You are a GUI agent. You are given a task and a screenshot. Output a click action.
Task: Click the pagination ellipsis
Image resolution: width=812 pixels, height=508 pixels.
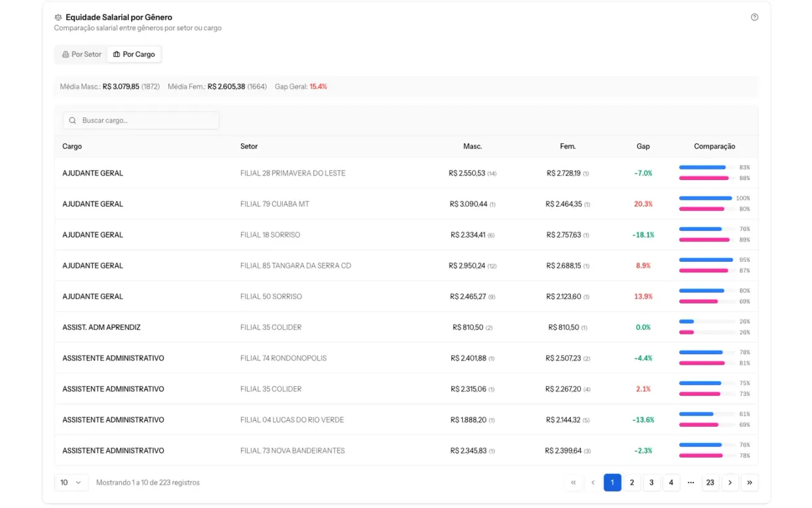click(691, 482)
